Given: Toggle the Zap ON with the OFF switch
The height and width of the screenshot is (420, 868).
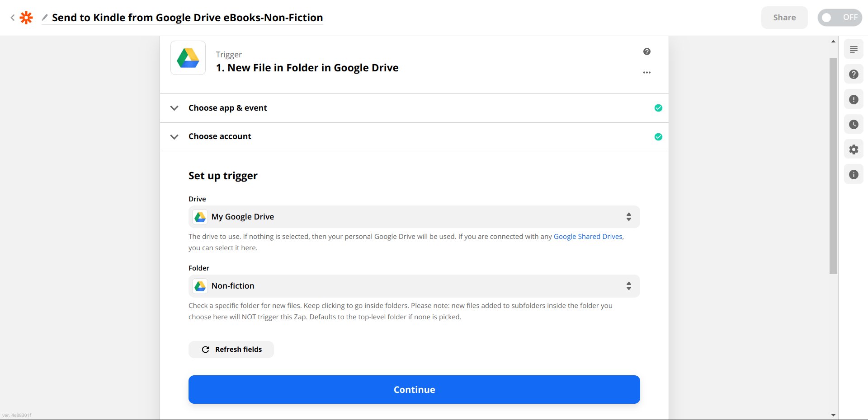Looking at the screenshot, I should pos(840,17).
